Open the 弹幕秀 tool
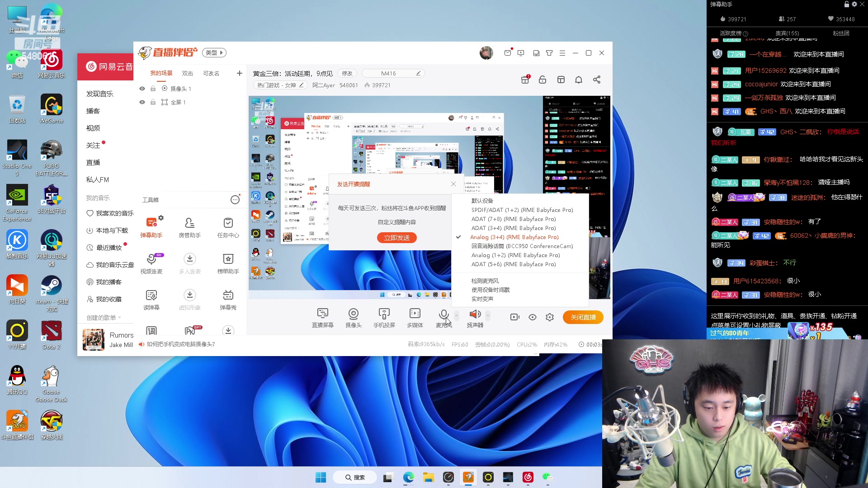This screenshot has width=868, height=488. [228, 300]
